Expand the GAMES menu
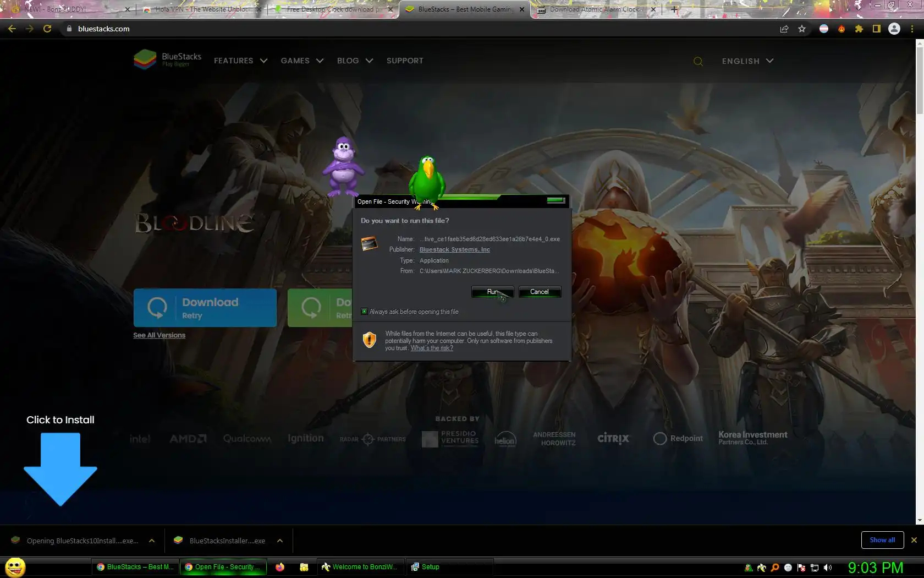Image resolution: width=924 pixels, height=578 pixels. [x=302, y=61]
